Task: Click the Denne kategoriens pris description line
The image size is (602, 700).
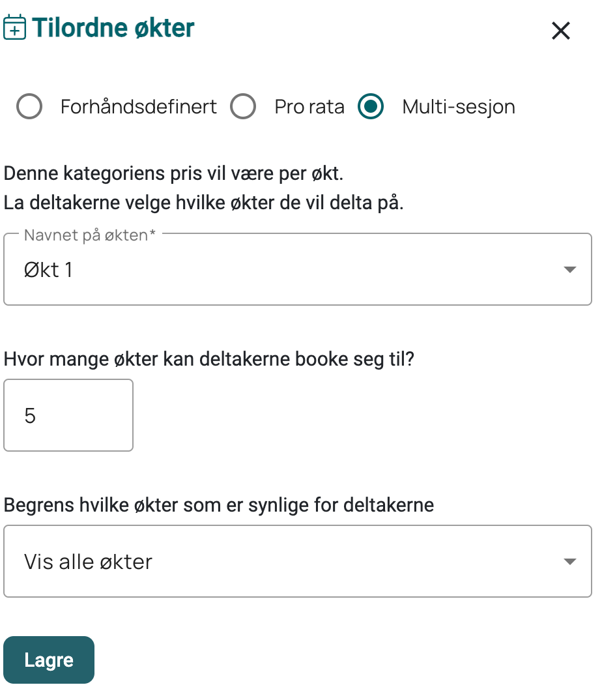Action: (x=173, y=173)
